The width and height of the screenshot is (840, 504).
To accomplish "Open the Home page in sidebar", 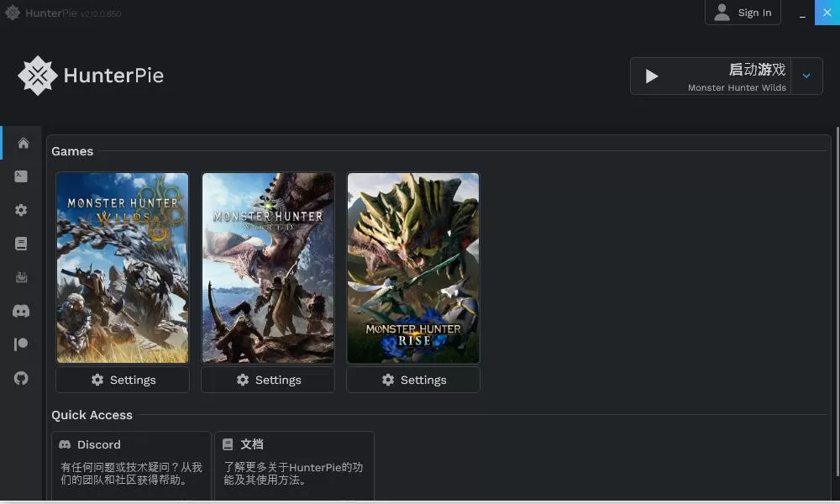I will pyautogui.click(x=23, y=143).
